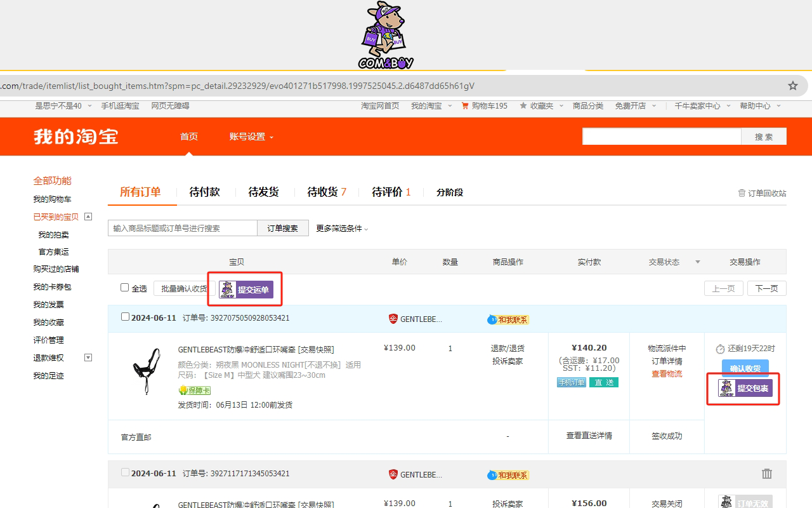
Task: Open shopping cart 购物车195
Action: [x=484, y=106]
